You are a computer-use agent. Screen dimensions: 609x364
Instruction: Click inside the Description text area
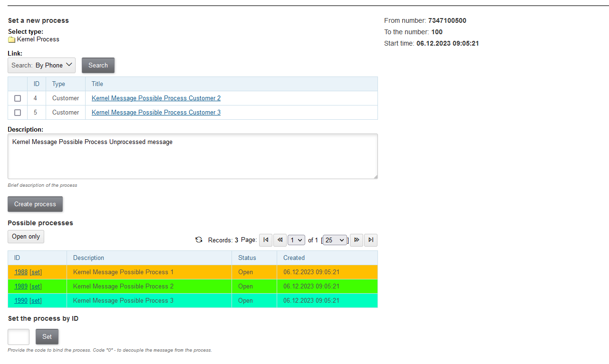coord(193,157)
